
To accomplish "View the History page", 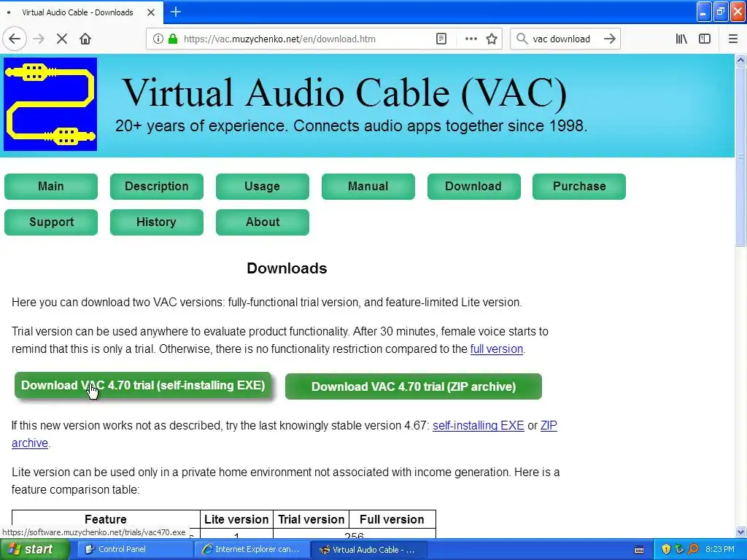I will [157, 222].
